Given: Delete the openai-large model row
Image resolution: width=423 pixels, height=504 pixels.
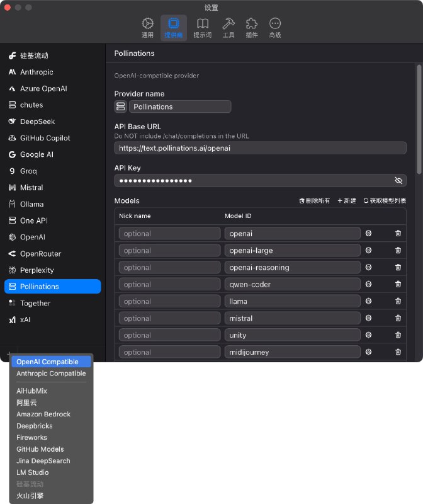Looking at the screenshot, I should [398, 250].
